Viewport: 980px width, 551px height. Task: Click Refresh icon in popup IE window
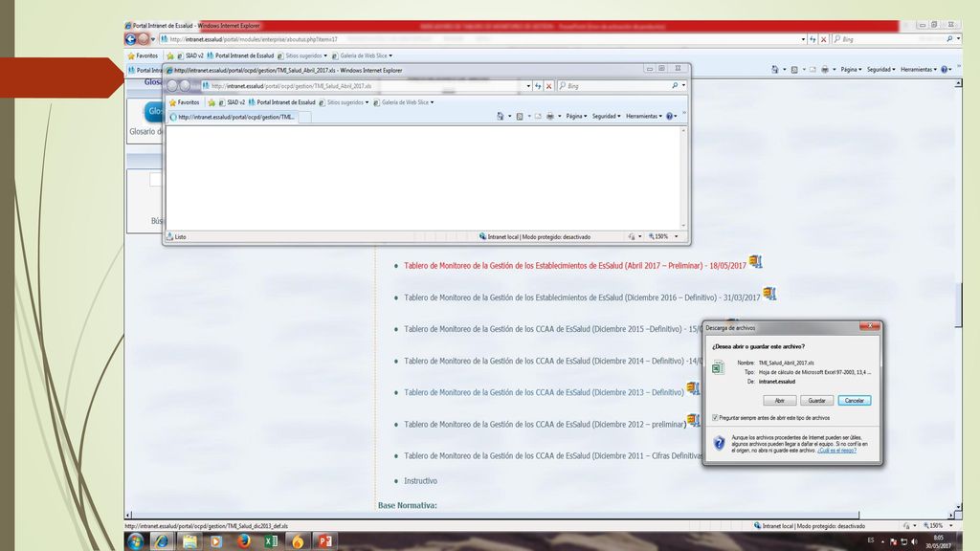[x=538, y=86]
